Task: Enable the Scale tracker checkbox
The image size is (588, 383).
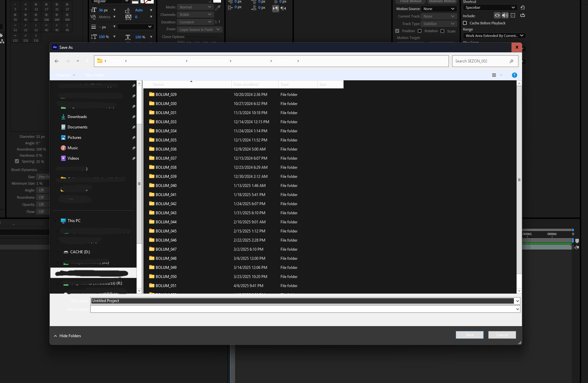Action: tap(442, 31)
